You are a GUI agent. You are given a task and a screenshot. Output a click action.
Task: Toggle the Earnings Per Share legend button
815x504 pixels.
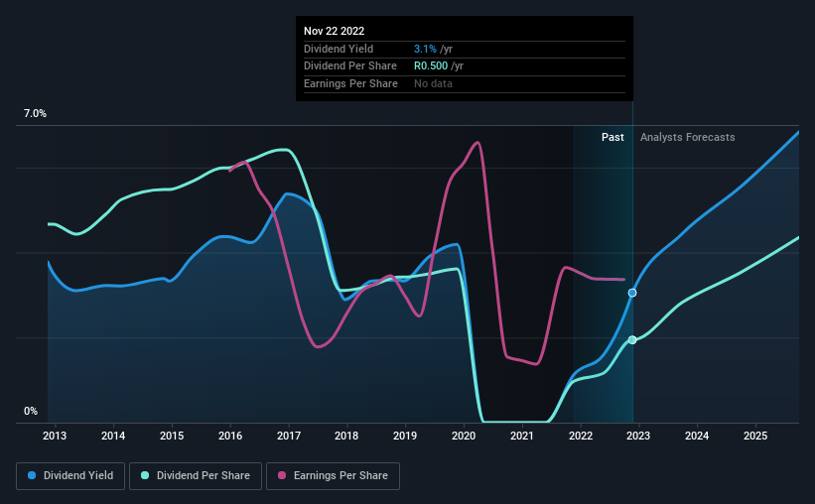(333, 476)
